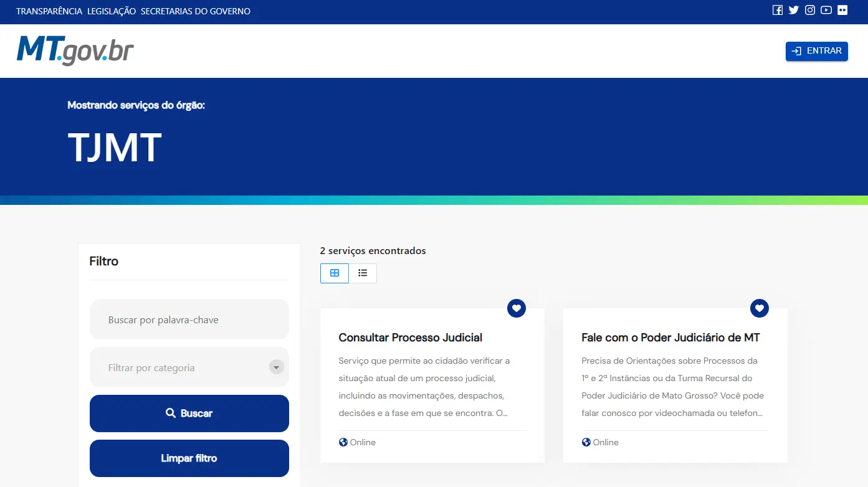This screenshot has width=868, height=487.
Task: Open the Legislação menu item
Action: (x=112, y=11)
